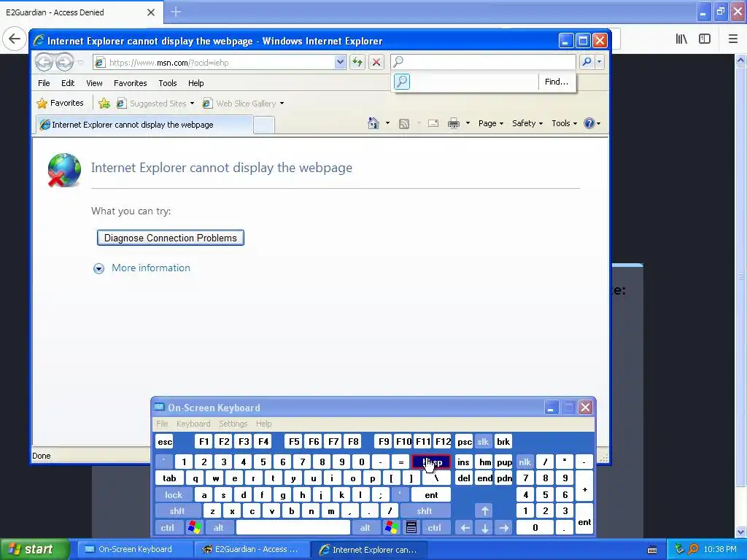Click the RSS Feeds icon
This screenshot has height=560, width=747.
[x=404, y=124]
